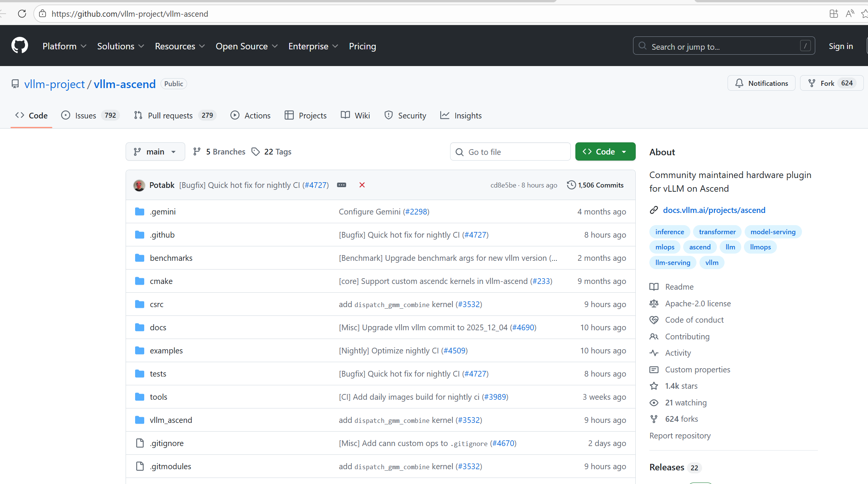Click Potabk's avatar thumbnail
Image resolution: width=868 pixels, height=484 pixels.
pyautogui.click(x=139, y=185)
